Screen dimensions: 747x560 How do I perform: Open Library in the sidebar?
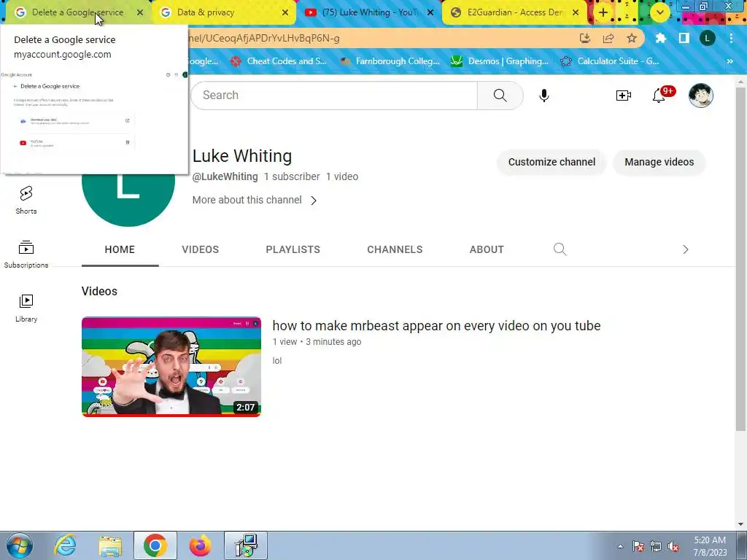[26, 308]
